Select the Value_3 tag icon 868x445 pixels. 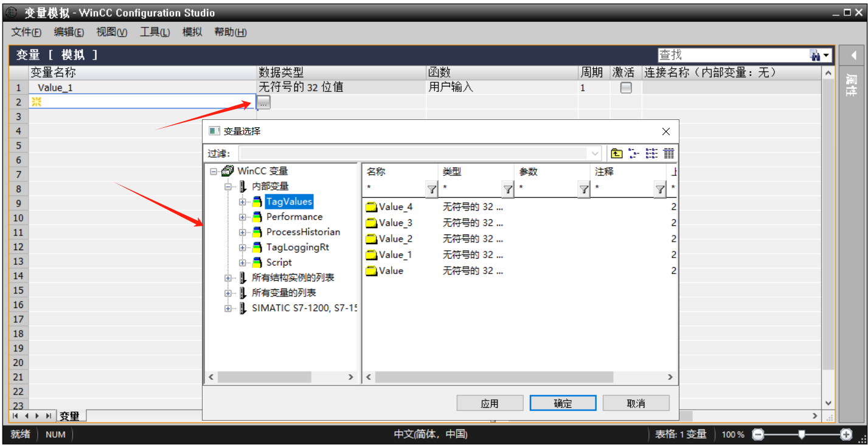coord(371,223)
